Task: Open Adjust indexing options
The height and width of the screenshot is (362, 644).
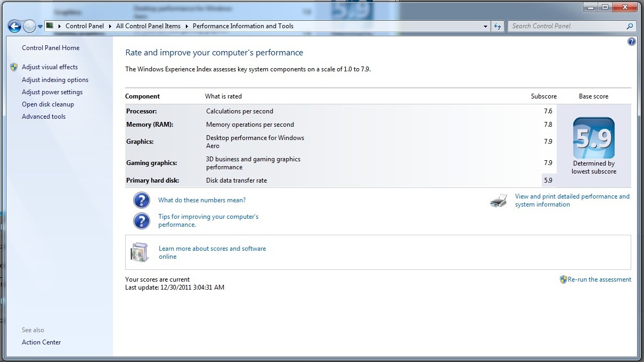Action: tap(55, 80)
